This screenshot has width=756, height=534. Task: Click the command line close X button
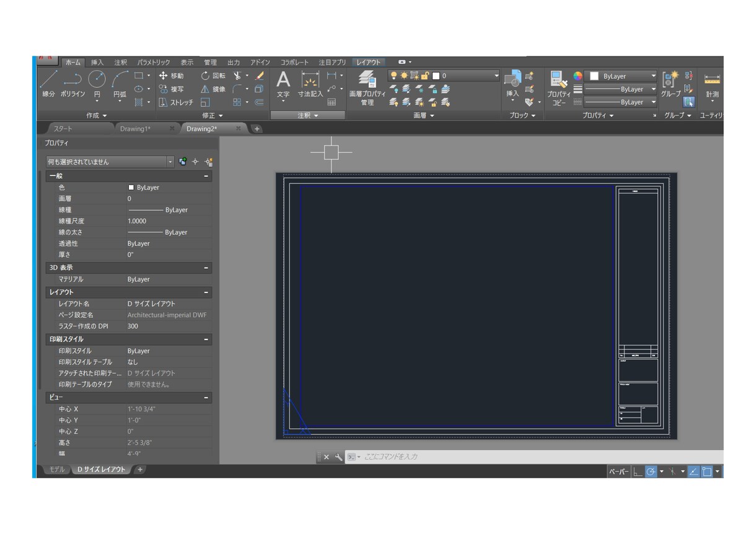[327, 457]
